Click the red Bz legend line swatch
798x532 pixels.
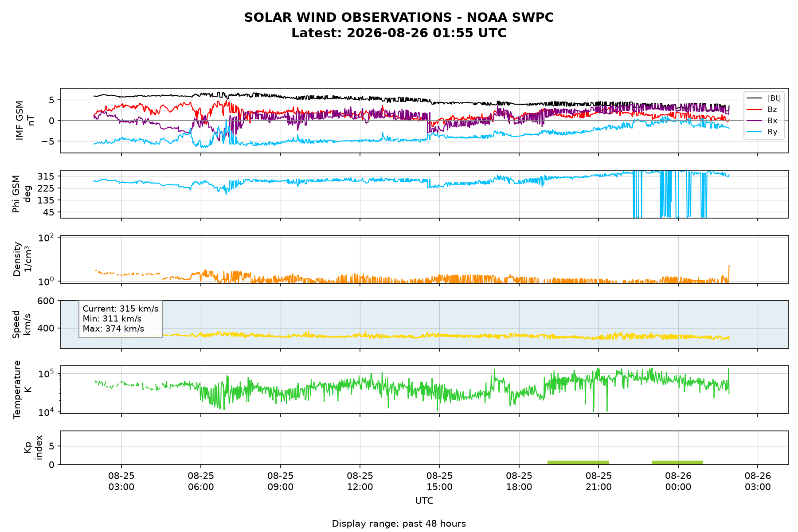point(755,110)
